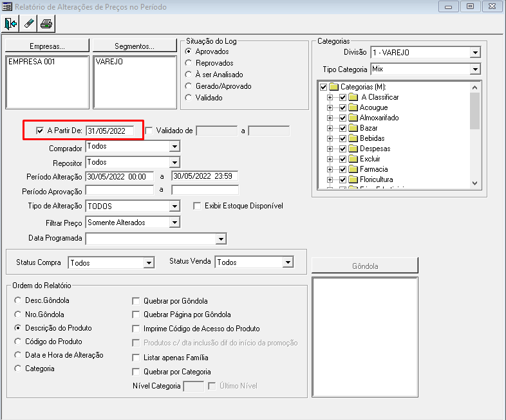Viewport: 506px width, 420px height.
Task: Open the Divisão dropdown
Action: click(x=475, y=52)
